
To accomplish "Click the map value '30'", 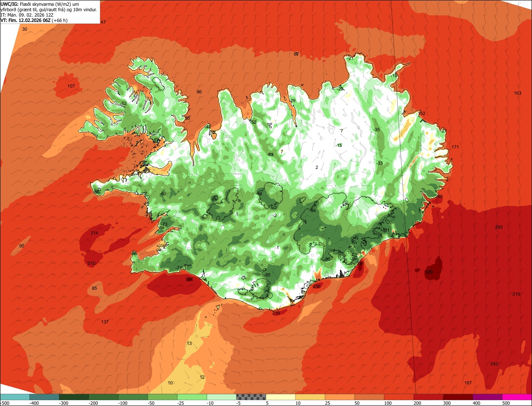I will [x=25, y=29].
